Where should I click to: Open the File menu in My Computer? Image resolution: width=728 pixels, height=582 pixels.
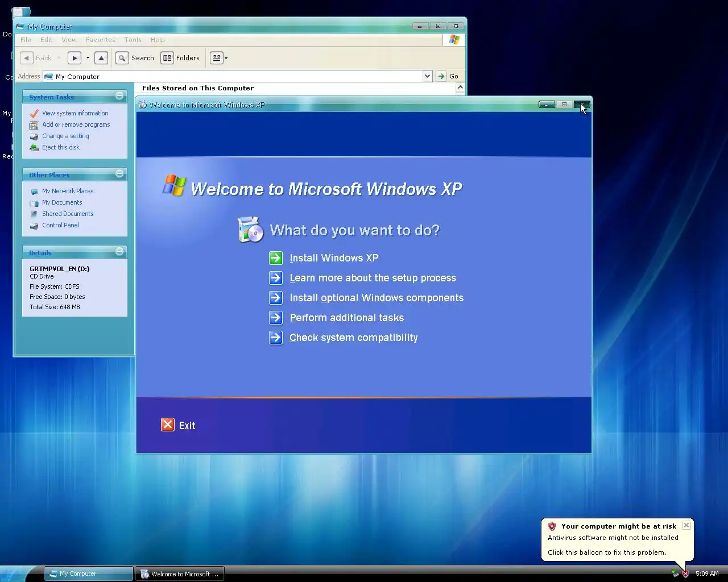click(x=26, y=40)
